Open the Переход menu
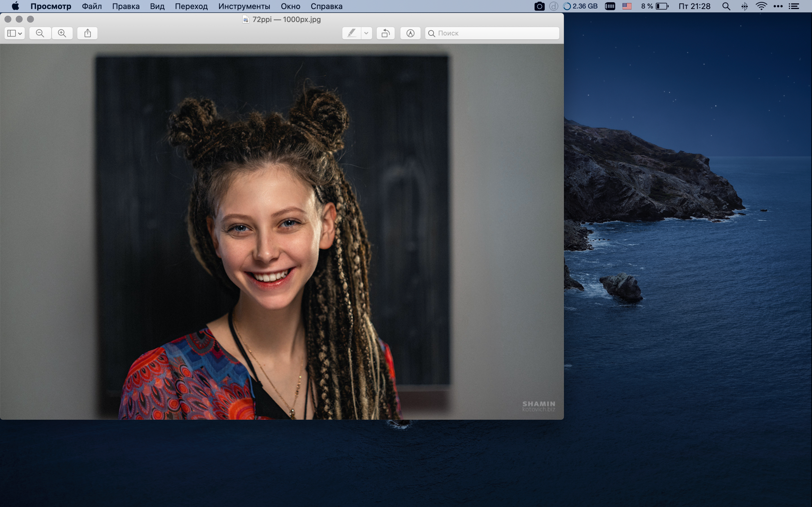 [191, 6]
